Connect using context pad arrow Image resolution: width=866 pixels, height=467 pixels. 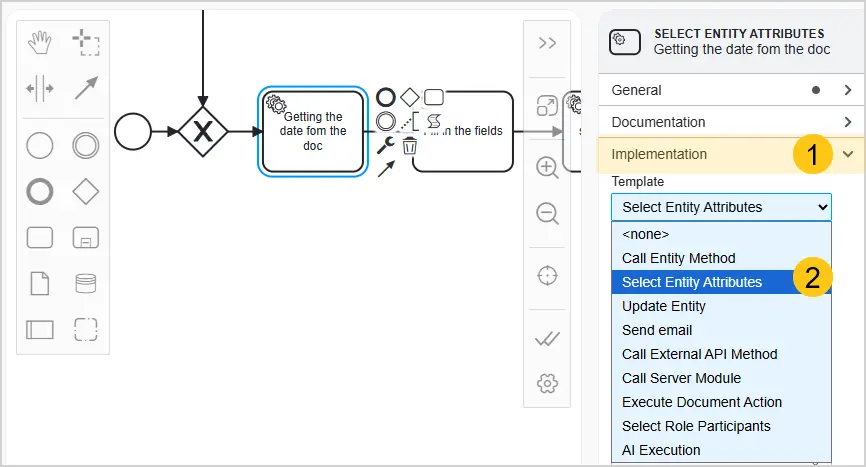click(x=386, y=169)
